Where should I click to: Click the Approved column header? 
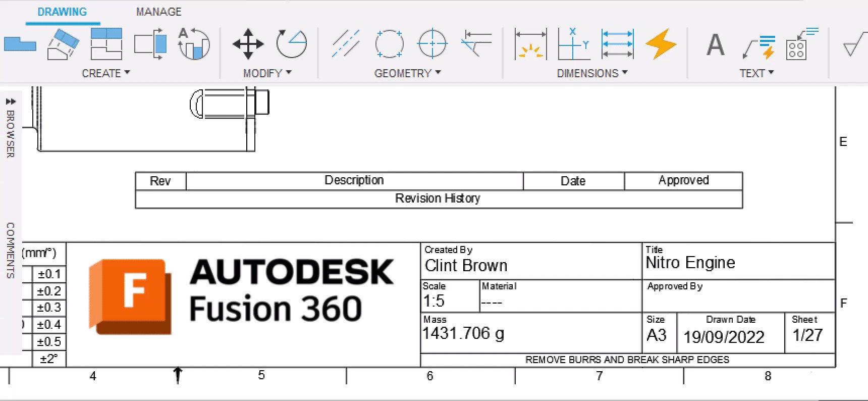684,180
